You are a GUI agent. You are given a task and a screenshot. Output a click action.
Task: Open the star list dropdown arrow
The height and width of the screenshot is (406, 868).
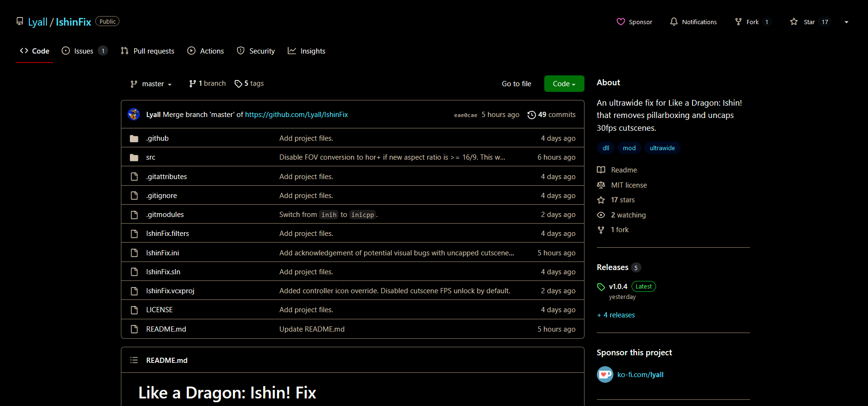pos(846,22)
